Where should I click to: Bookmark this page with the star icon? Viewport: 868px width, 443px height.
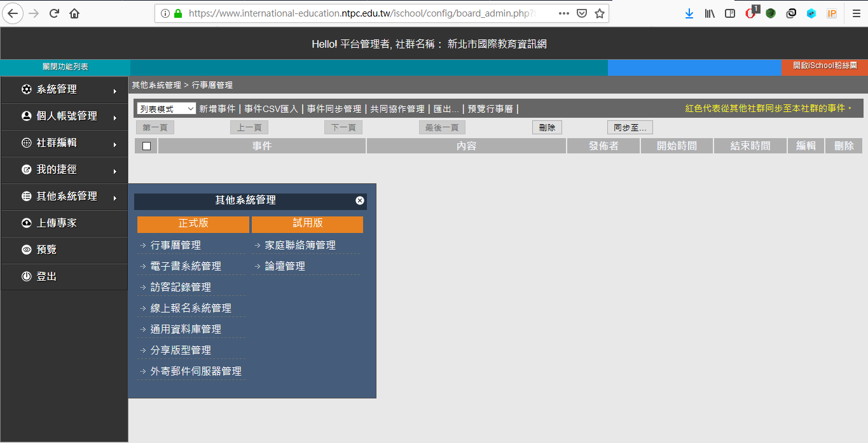click(x=600, y=13)
